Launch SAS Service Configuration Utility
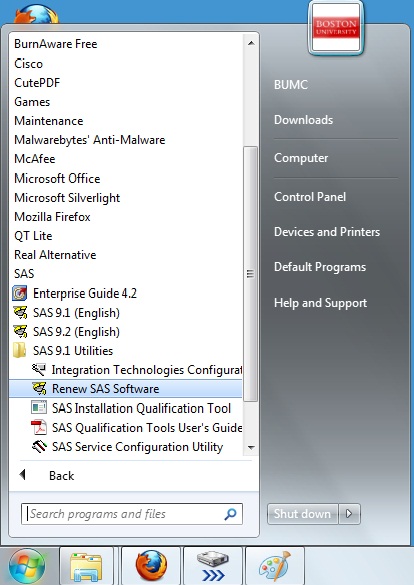The width and height of the screenshot is (414, 585). (x=137, y=447)
